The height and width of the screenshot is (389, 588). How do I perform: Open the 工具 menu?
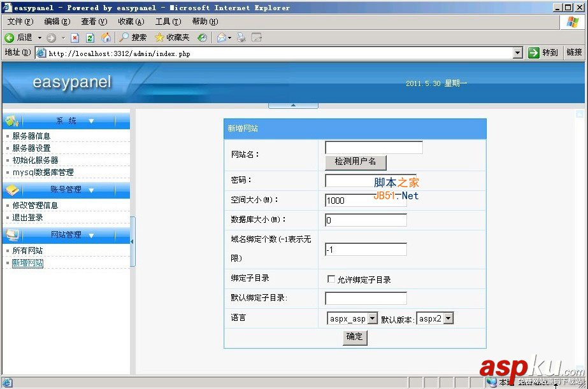click(167, 21)
